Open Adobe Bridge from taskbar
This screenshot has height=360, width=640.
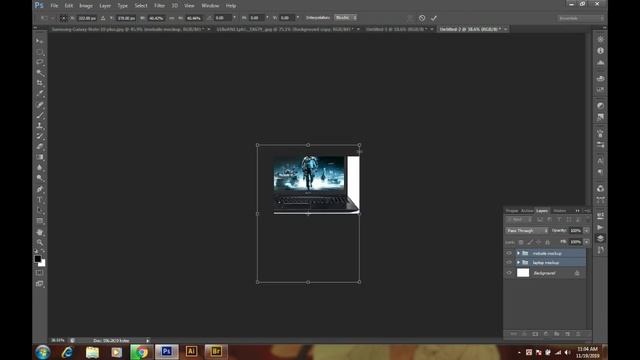pyautogui.click(x=216, y=351)
